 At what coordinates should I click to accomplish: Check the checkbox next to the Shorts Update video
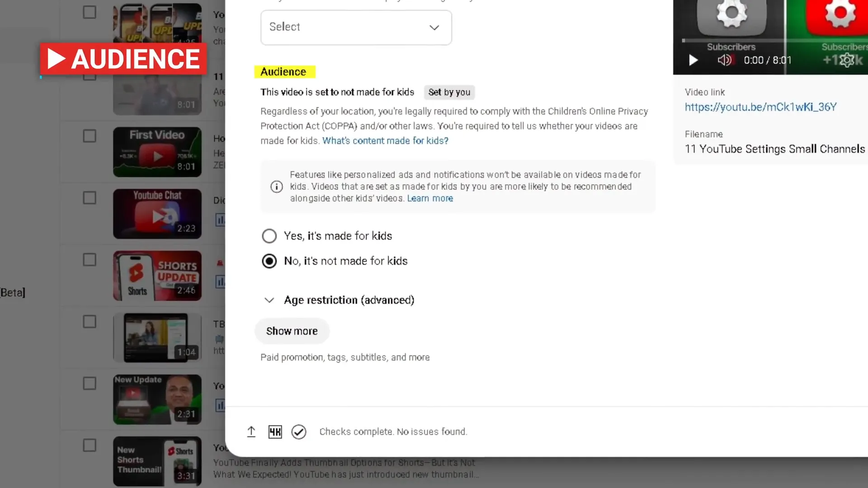click(89, 259)
